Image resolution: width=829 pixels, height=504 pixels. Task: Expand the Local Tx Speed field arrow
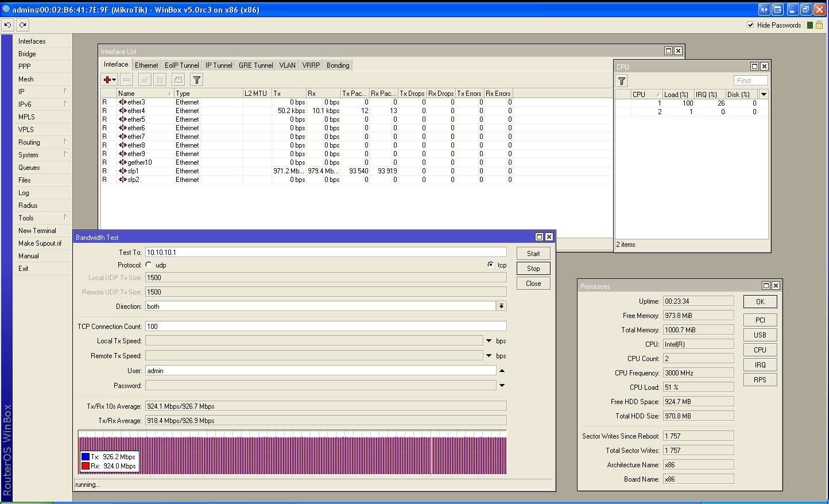(x=489, y=341)
